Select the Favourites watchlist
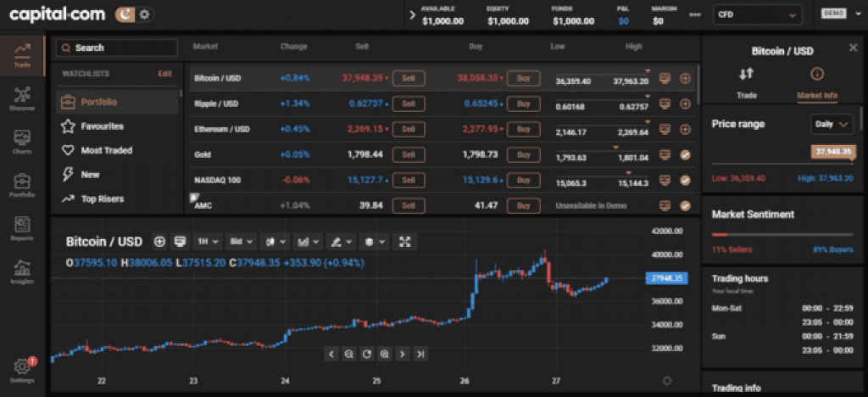868x397 pixels. 117,126
